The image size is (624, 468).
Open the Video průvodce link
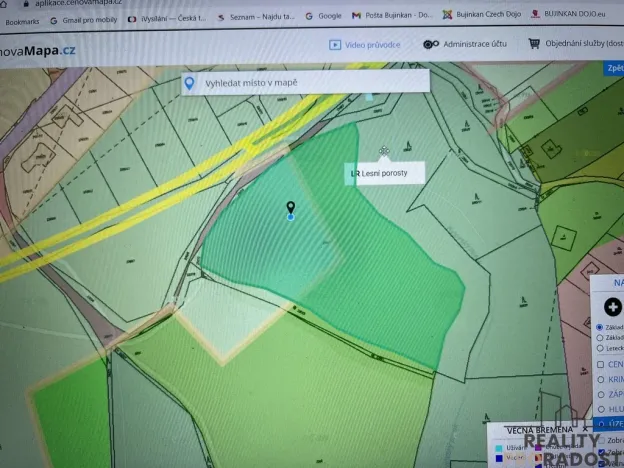(372, 44)
